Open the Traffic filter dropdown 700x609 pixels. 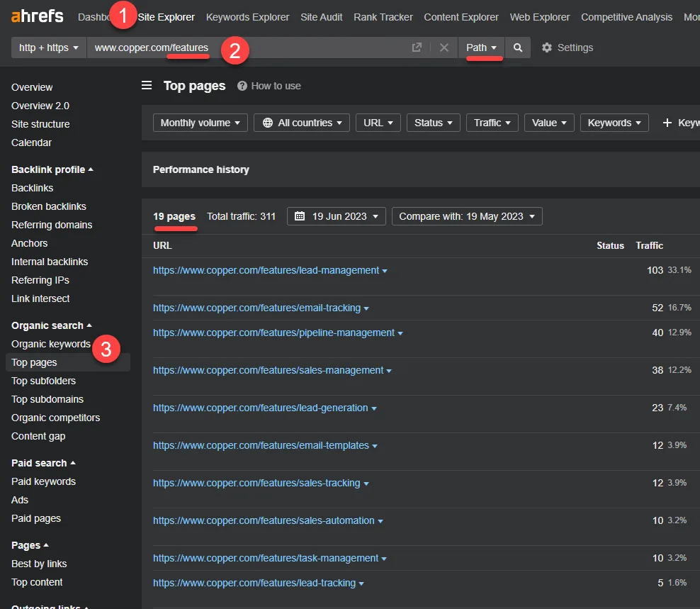tap(492, 123)
